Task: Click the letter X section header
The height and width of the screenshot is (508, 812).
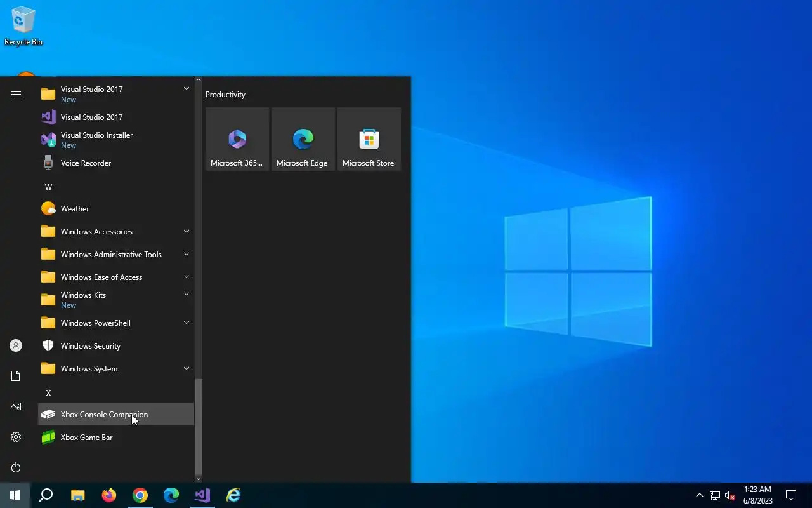Action: point(48,393)
